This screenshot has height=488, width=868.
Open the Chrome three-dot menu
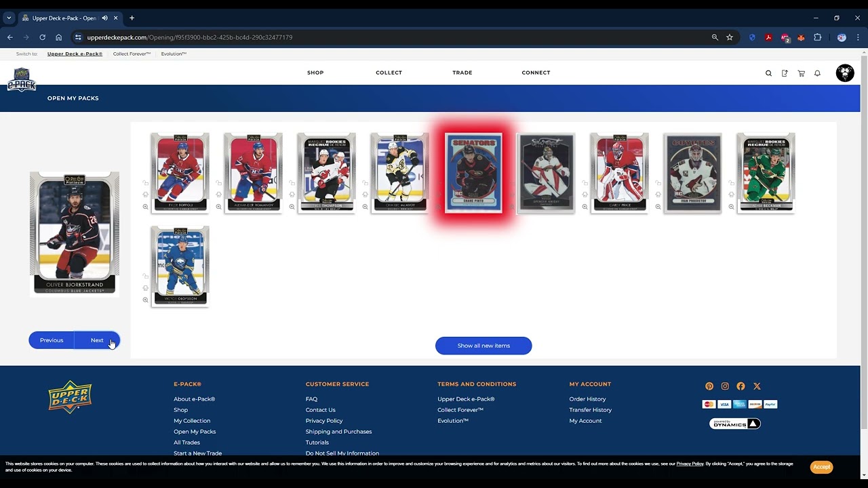pos(858,37)
